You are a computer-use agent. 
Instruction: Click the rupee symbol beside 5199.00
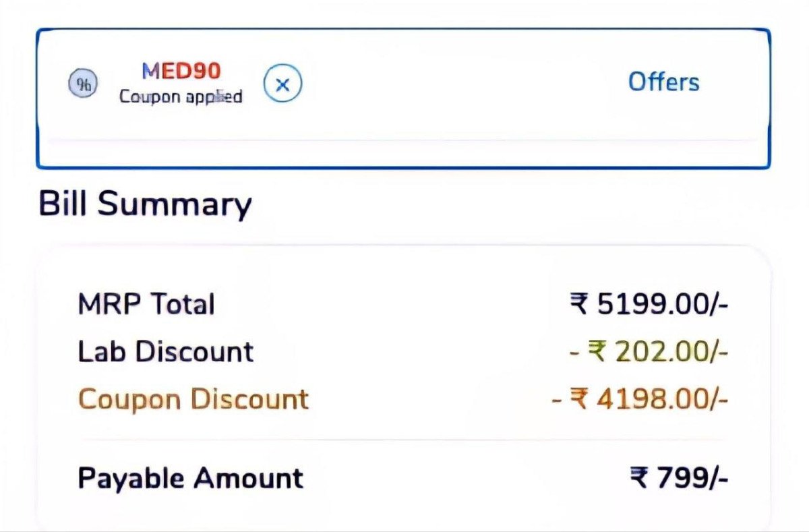tap(579, 305)
